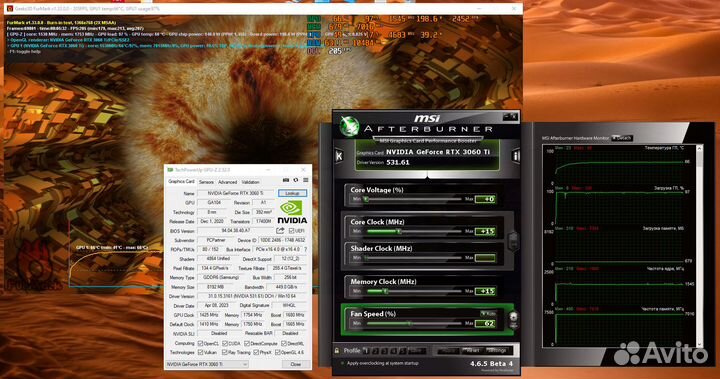The width and height of the screenshot is (720, 379).
Task: Click the Memory Clock slider handle
Action: coord(385,291)
